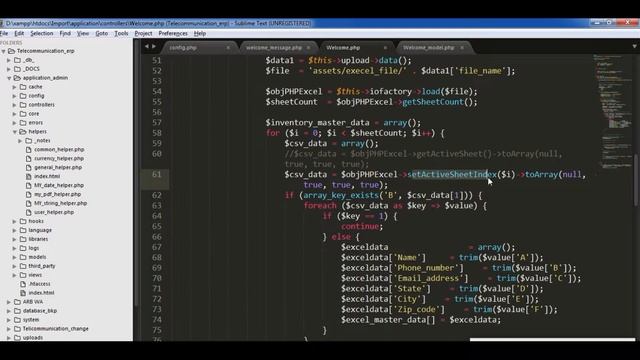Open the Selection menu
This screenshot has height=360, width=640.
point(42,33)
